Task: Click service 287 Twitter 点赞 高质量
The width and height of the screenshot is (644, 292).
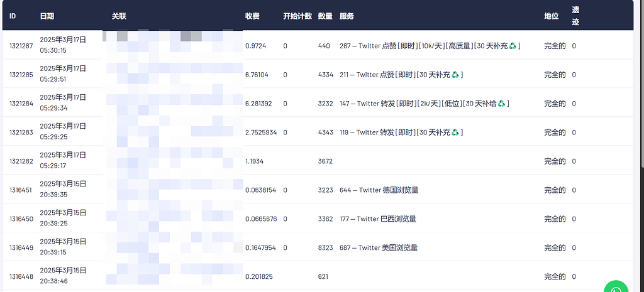Action: coord(430,46)
